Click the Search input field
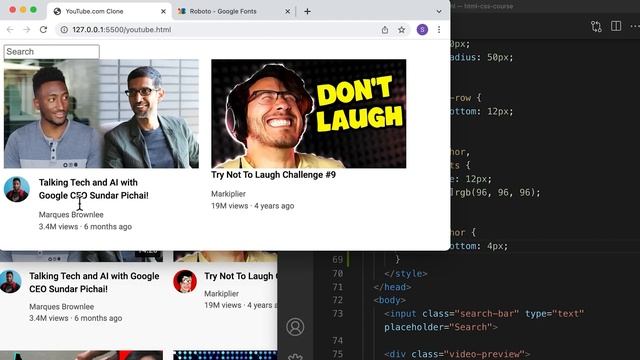The height and width of the screenshot is (360, 640). (51, 52)
